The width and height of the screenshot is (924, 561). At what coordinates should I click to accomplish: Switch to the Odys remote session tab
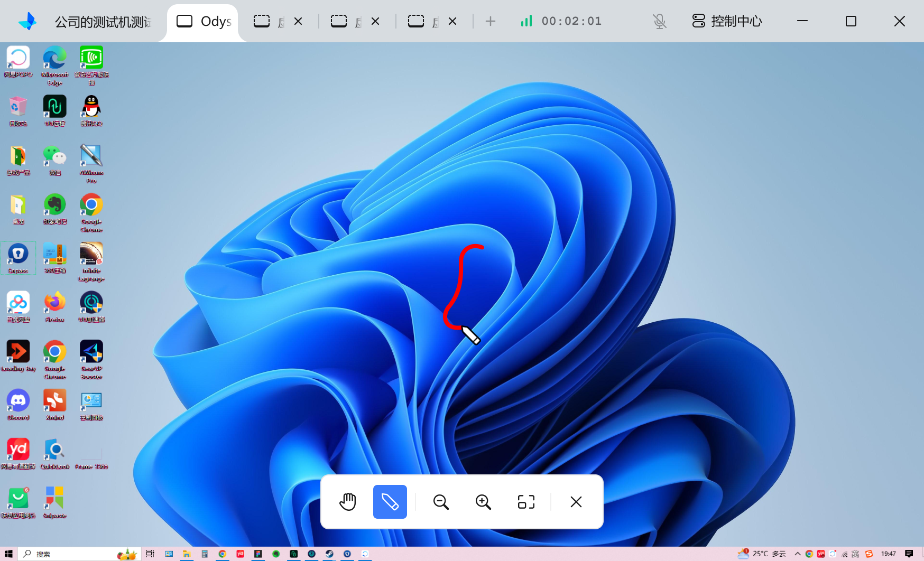coord(204,21)
